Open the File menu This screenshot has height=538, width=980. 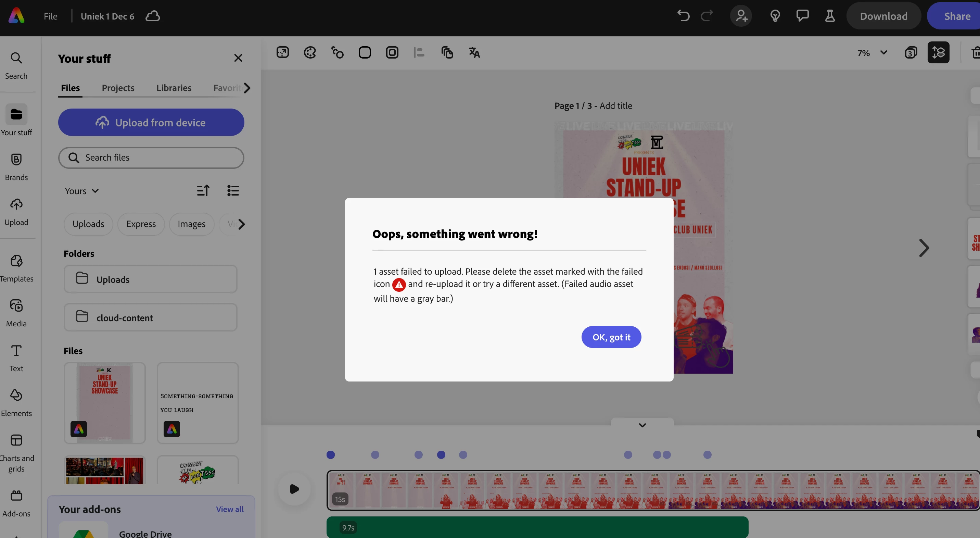pyautogui.click(x=50, y=16)
